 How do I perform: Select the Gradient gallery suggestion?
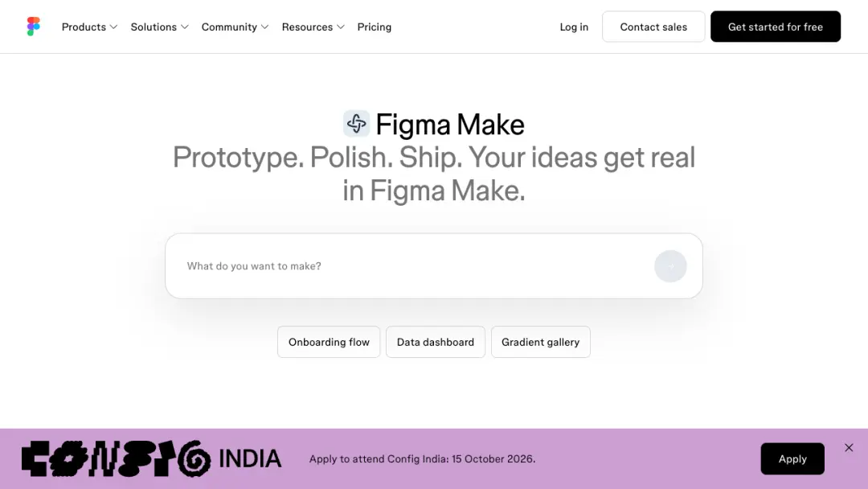(541, 343)
